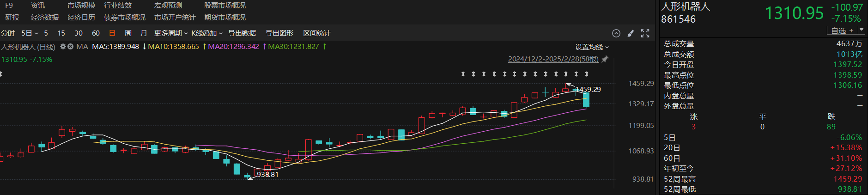Switch to daily (日) K-line period
Image resolution: width=868 pixels, height=195 pixels.
pos(112,33)
